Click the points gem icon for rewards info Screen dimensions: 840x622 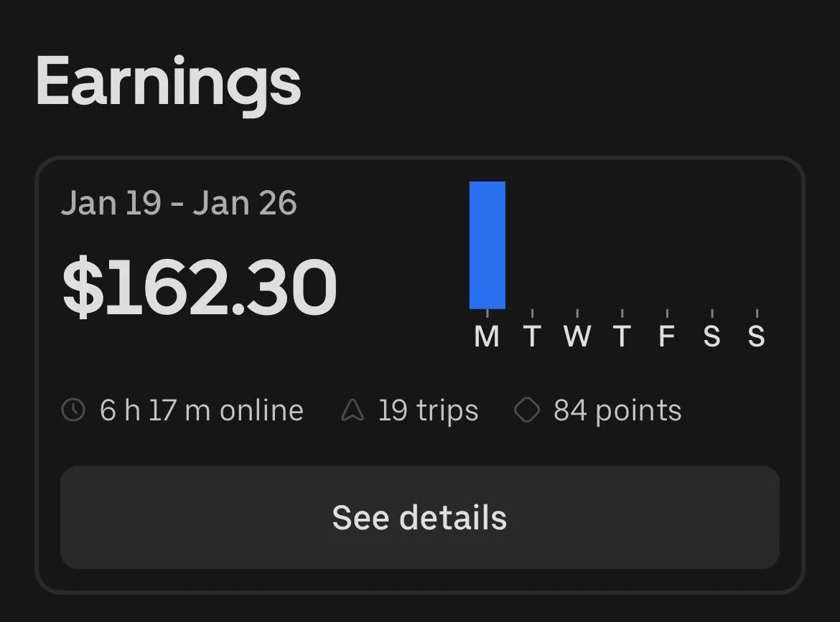[528, 409]
